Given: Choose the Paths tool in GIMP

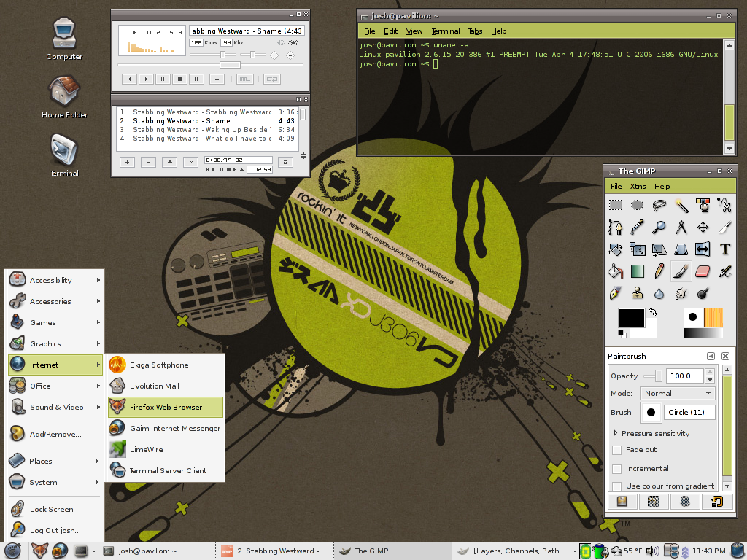Looking at the screenshot, I should [x=615, y=227].
